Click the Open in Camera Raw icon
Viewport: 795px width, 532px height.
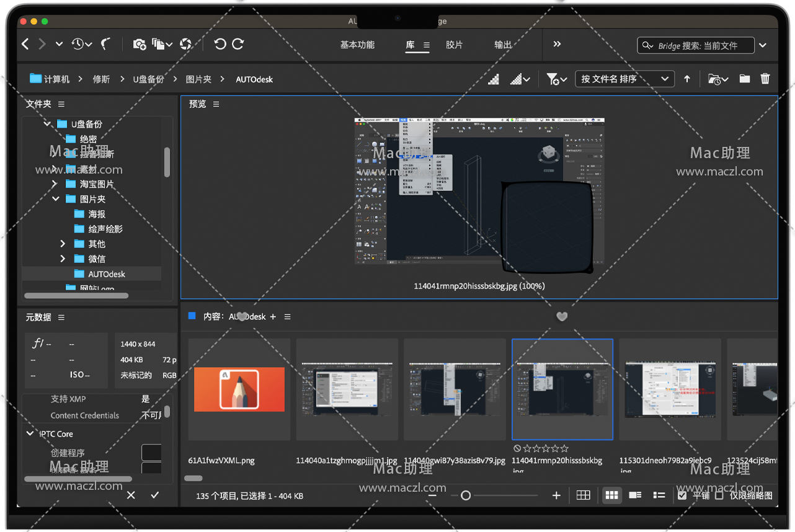coord(185,44)
